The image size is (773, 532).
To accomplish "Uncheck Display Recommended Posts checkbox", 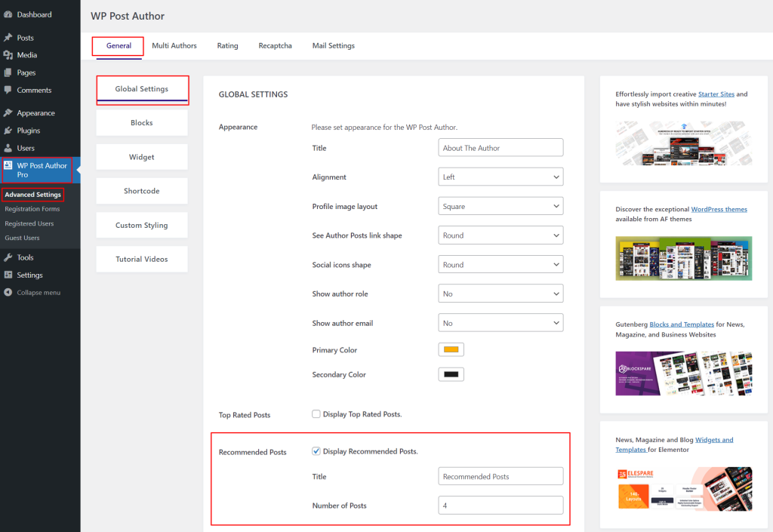I will pos(316,451).
